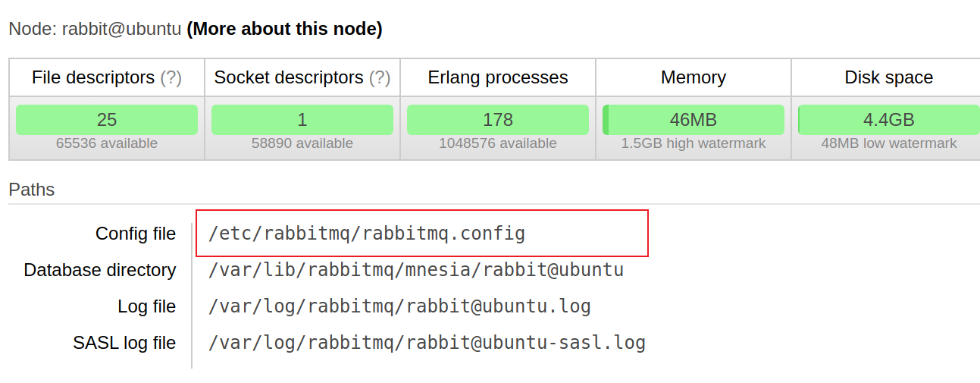Click the Erlang processes column header

tap(498, 77)
